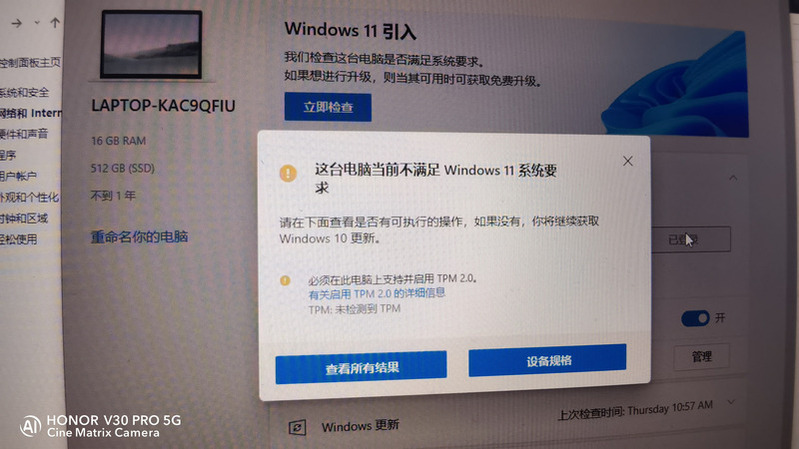Screen dimensions: 799x449
Task: Select 系统和安全 in the sidebar
Action: 24,93
